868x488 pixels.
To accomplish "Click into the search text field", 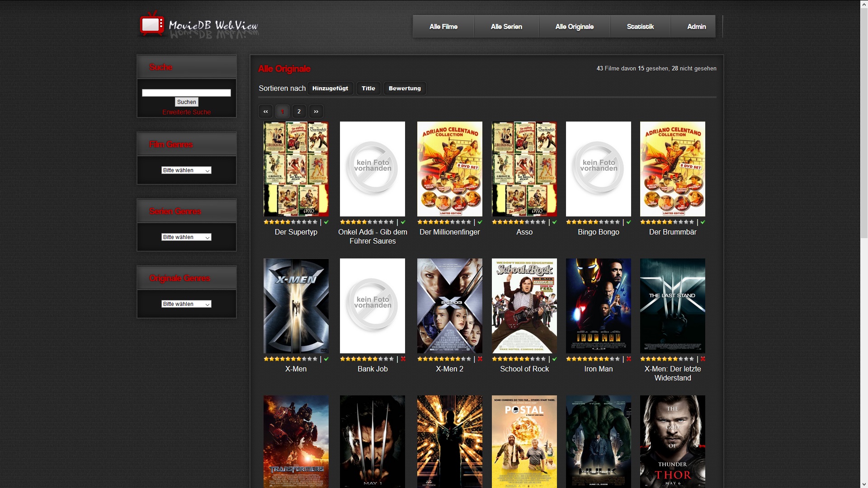I will [x=186, y=93].
